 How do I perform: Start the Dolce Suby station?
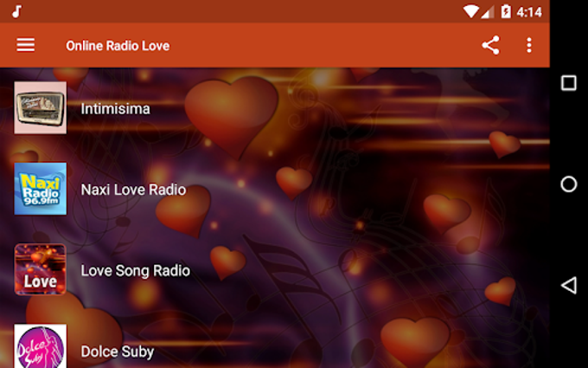point(118,352)
